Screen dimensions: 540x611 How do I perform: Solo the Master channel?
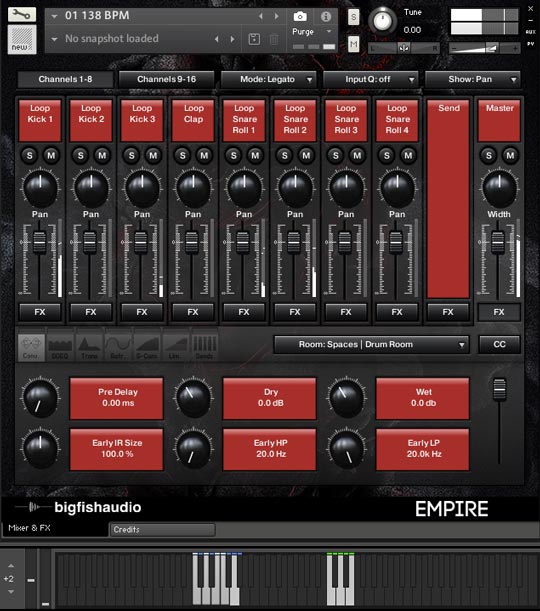tap(489, 155)
